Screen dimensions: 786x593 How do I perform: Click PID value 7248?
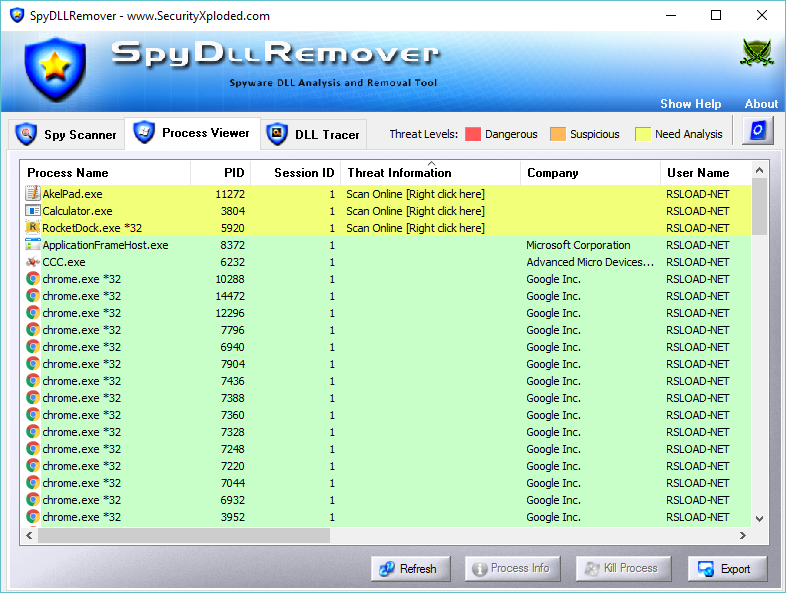click(x=233, y=449)
